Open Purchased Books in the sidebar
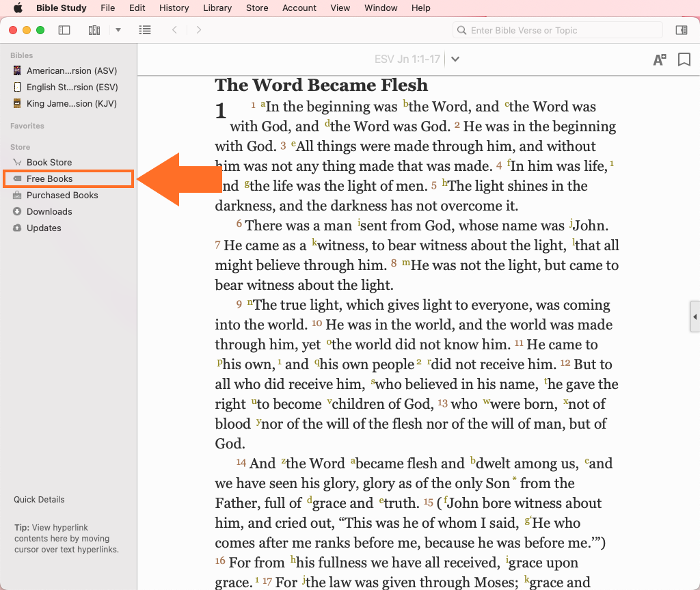This screenshot has height=590, width=700. click(62, 195)
